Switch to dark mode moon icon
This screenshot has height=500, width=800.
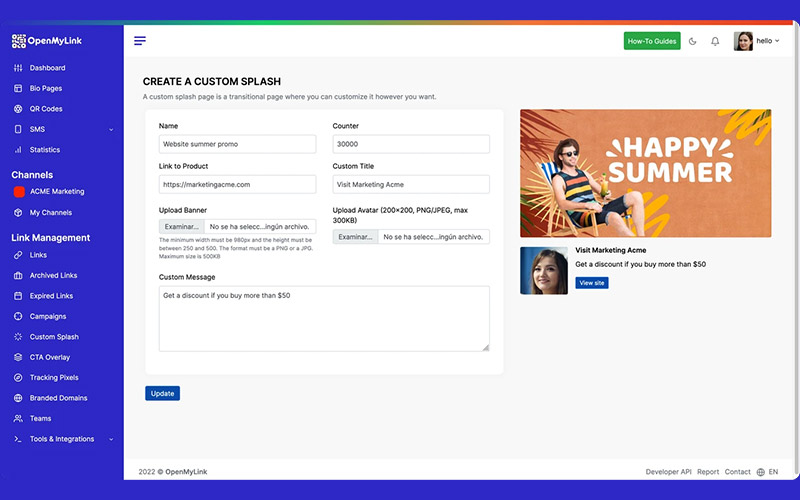[692, 41]
